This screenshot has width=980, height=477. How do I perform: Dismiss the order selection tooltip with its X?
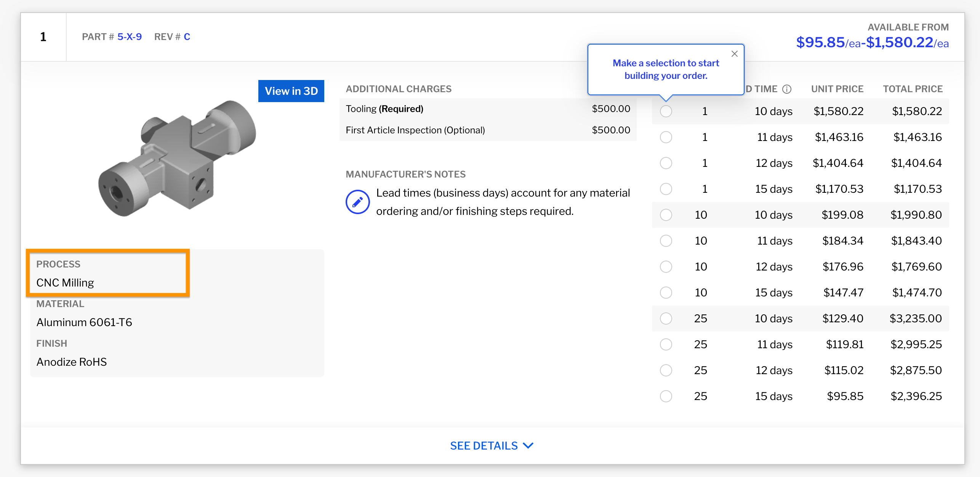[x=734, y=54]
